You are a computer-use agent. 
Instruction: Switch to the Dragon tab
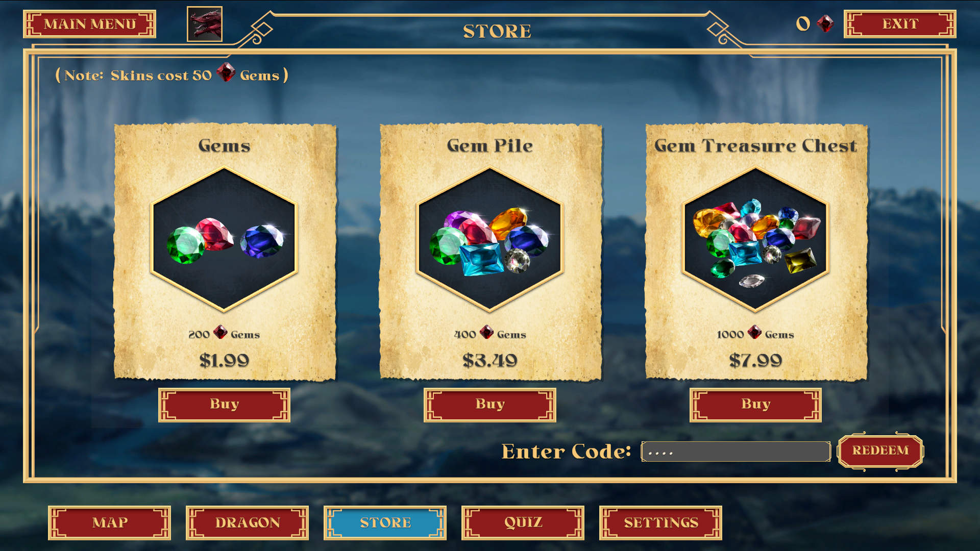pos(247,523)
